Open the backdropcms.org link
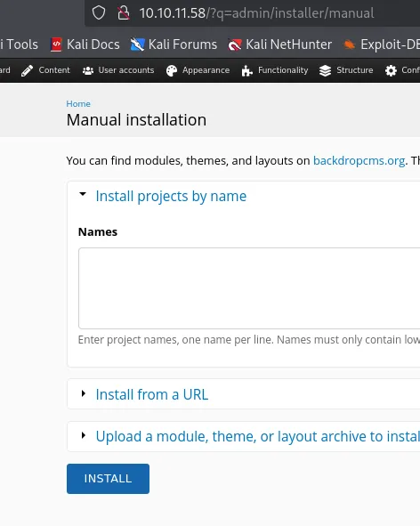420x526 pixels. tap(359, 160)
